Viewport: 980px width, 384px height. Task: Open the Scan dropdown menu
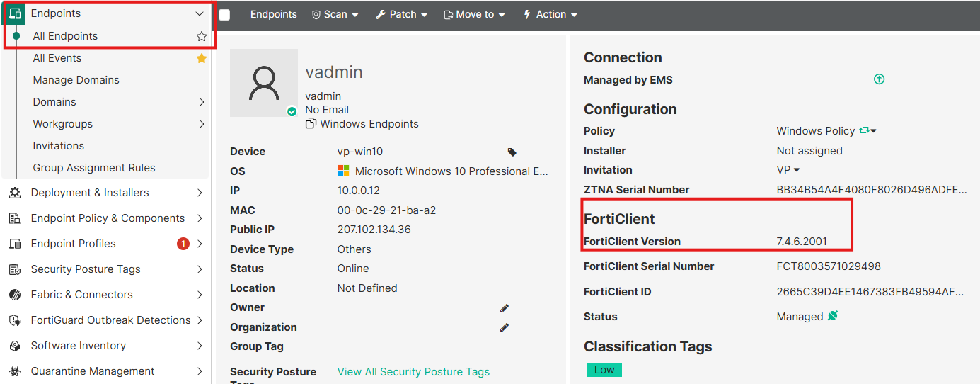[335, 14]
